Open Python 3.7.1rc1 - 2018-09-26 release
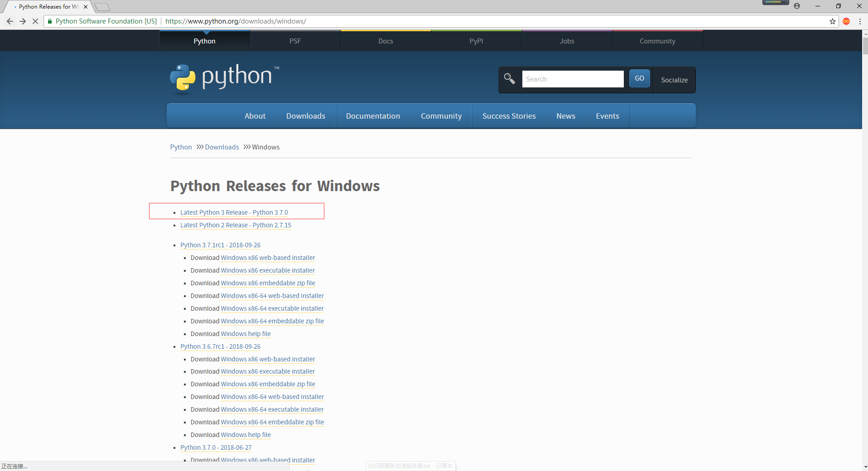The width and height of the screenshot is (868, 471). tap(220, 245)
